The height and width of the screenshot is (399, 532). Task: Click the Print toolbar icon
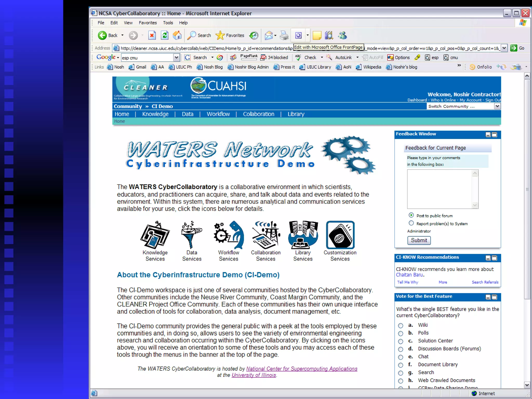pyautogui.click(x=284, y=35)
